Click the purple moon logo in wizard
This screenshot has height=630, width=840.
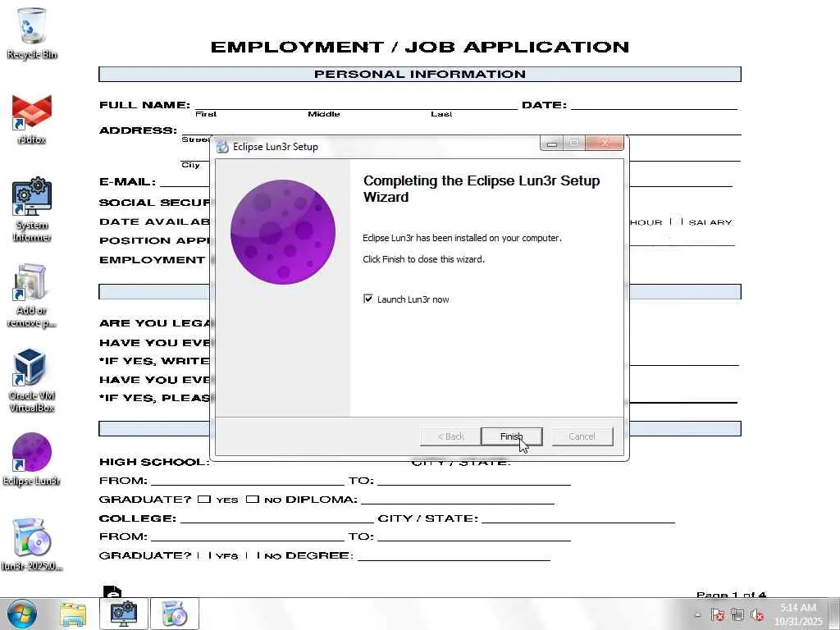coord(283,232)
